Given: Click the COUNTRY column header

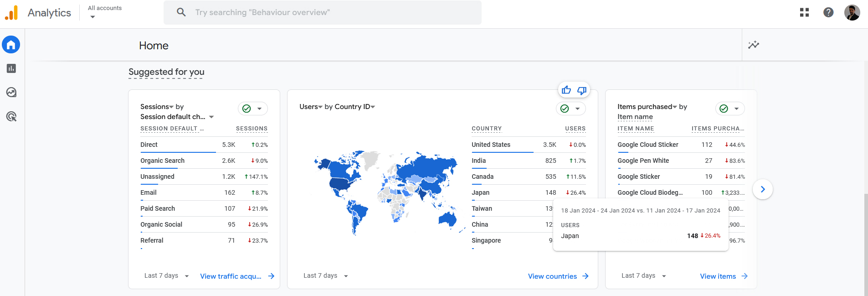Looking at the screenshot, I should click(487, 129).
